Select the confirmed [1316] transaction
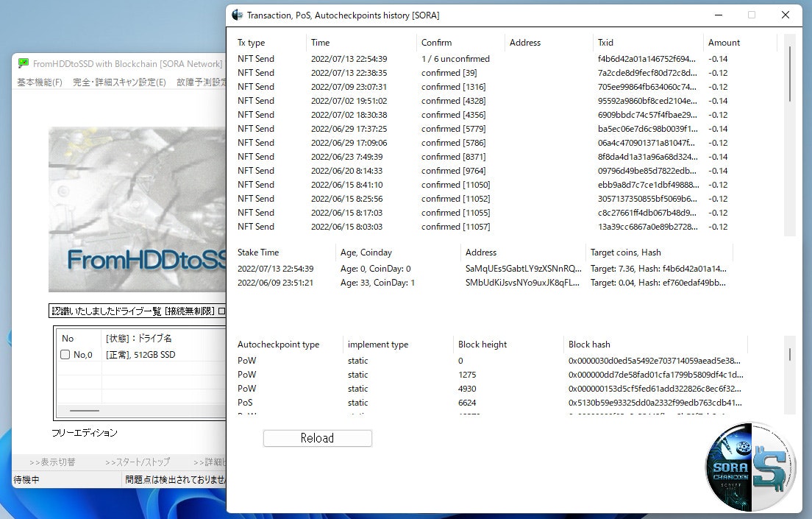 [505, 87]
